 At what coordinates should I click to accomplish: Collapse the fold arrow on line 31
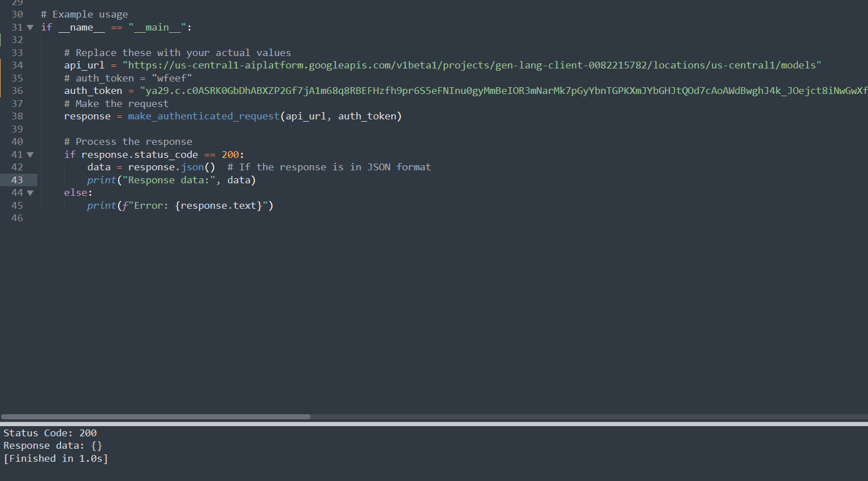point(30,27)
